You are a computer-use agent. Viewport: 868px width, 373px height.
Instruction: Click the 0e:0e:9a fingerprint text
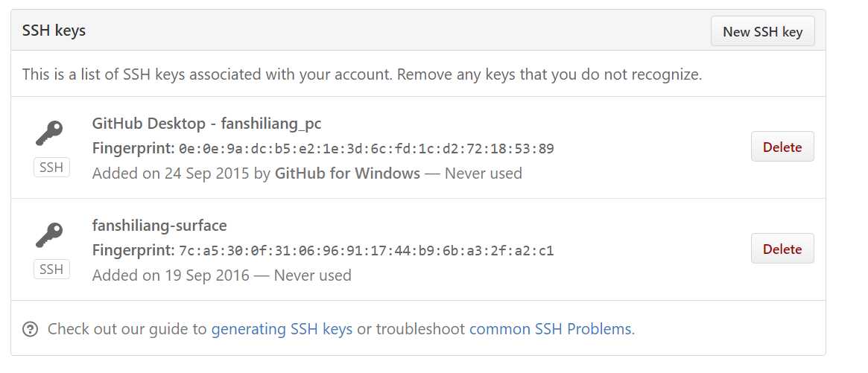tap(367, 149)
